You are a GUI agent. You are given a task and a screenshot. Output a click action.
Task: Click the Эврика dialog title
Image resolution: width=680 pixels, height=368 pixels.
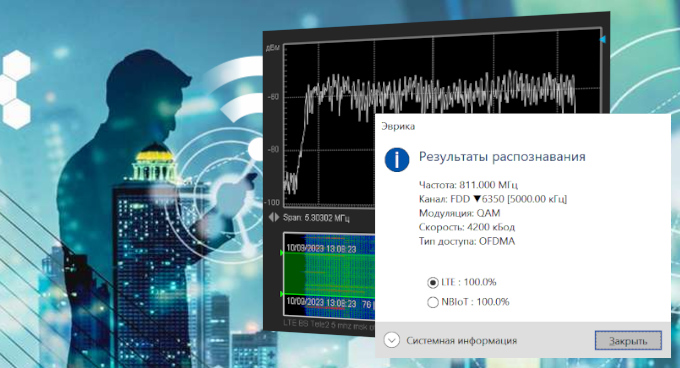click(398, 126)
